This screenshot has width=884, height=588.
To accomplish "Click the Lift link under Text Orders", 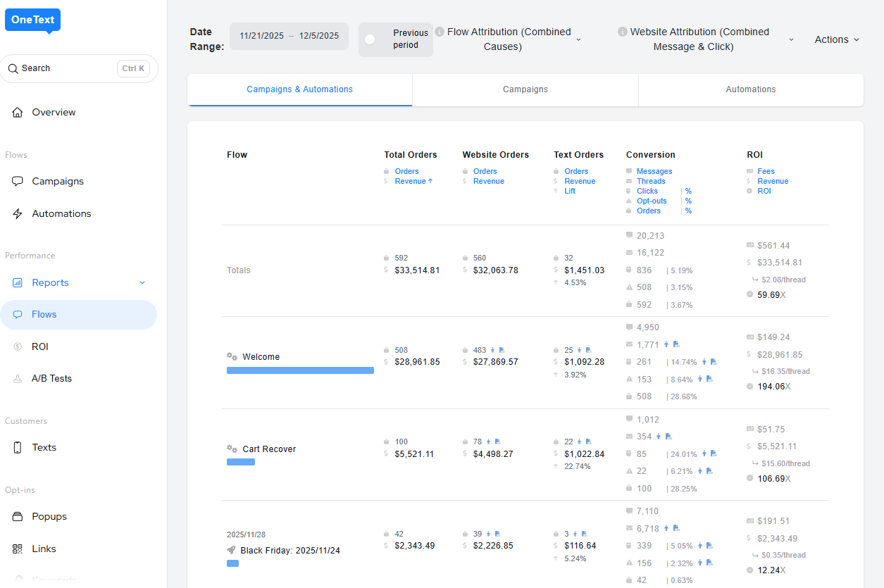I will (x=570, y=191).
